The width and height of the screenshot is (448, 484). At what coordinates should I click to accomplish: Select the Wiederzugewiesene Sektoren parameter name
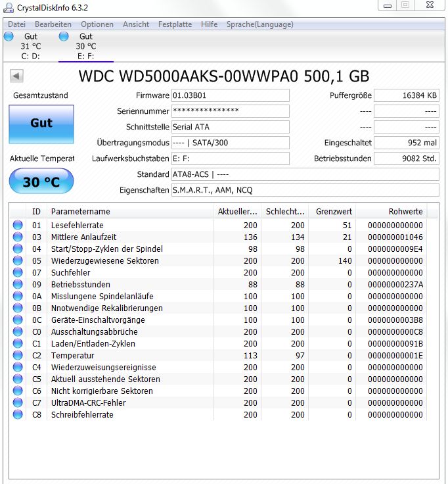105,261
